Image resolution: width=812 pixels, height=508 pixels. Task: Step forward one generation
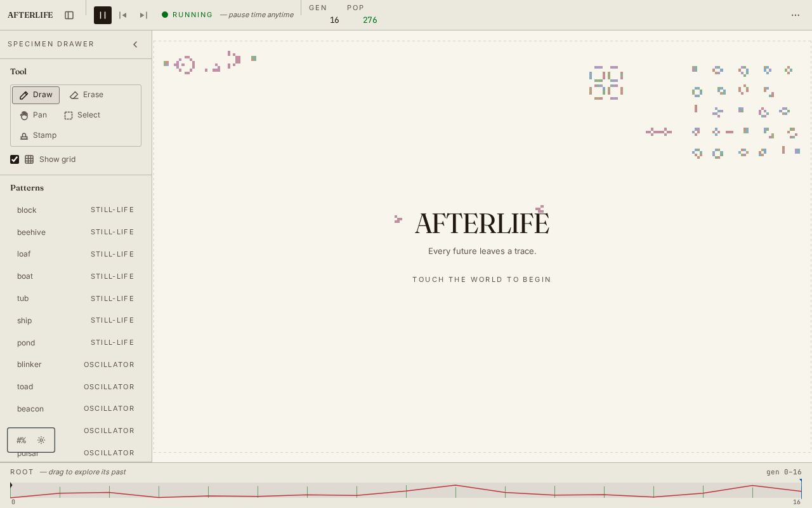[x=143, y=15]
